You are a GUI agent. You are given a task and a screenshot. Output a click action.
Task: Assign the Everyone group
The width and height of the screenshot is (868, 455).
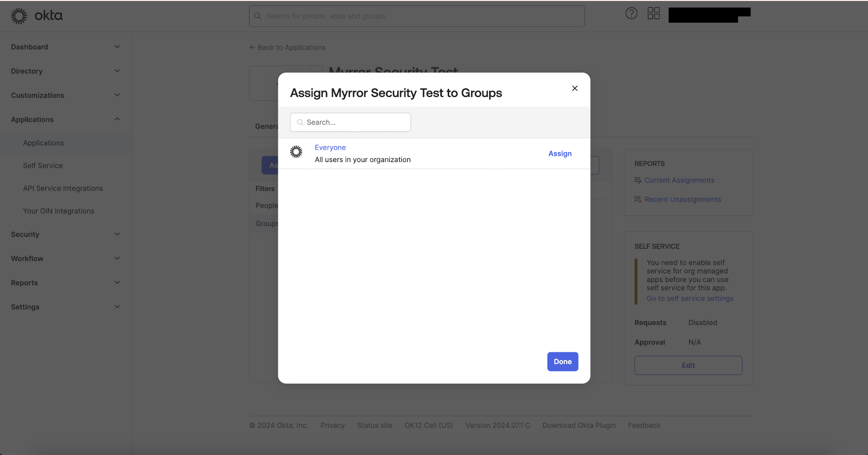[560, 154]
